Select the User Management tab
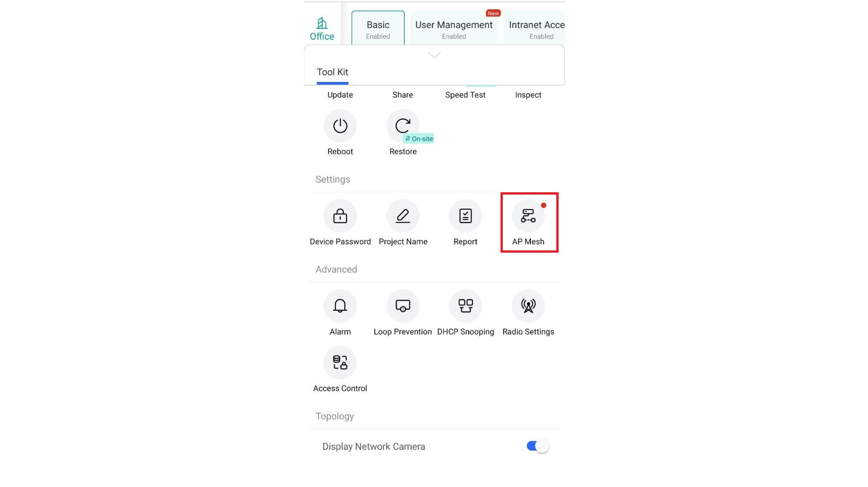 click(454, 28)
